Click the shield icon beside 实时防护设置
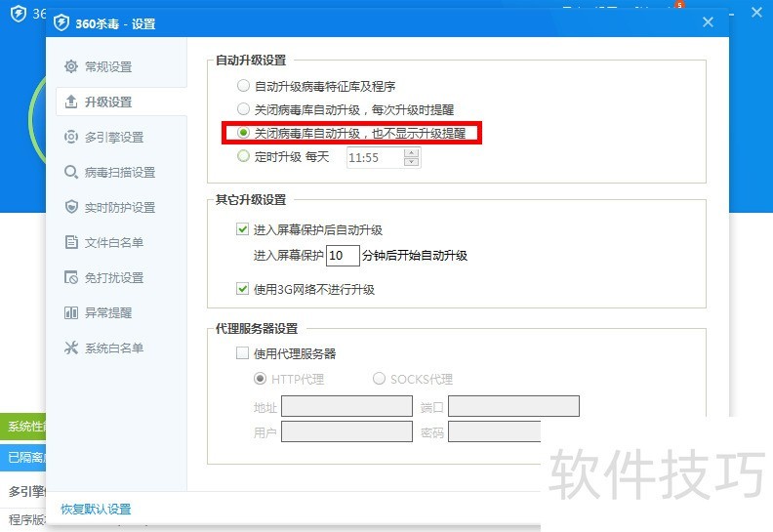 (x=71, y=207)
